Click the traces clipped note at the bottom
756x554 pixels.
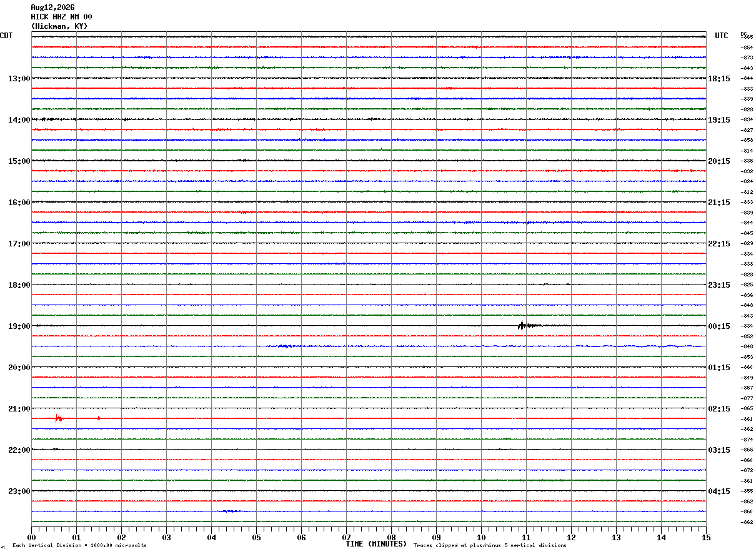tap(490, 545)
